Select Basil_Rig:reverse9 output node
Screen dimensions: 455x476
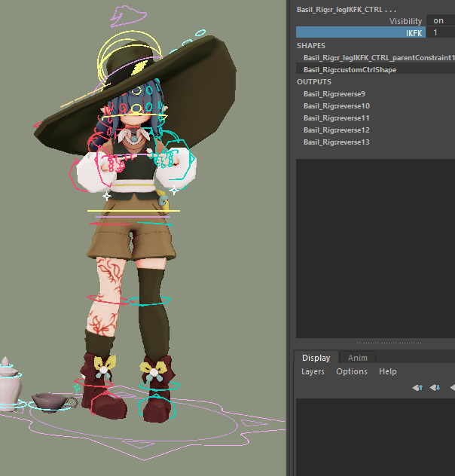click(334, 94)
